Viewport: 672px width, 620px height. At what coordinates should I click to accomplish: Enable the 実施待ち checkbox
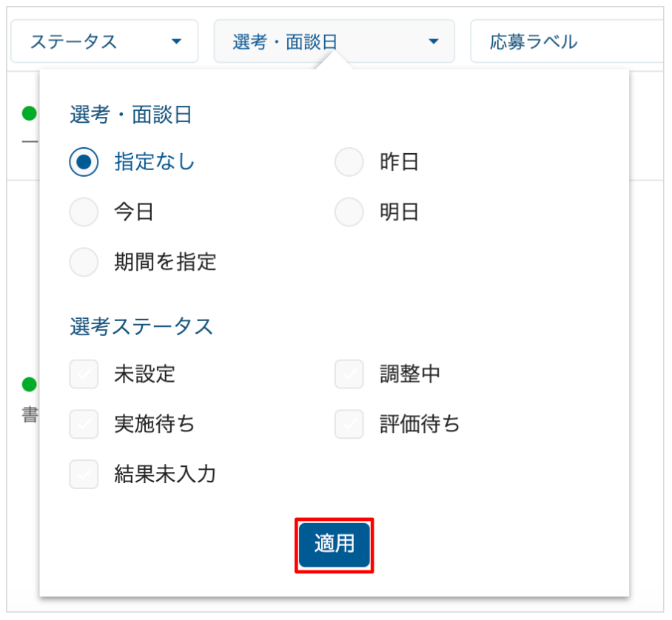[x=84, y=425]
